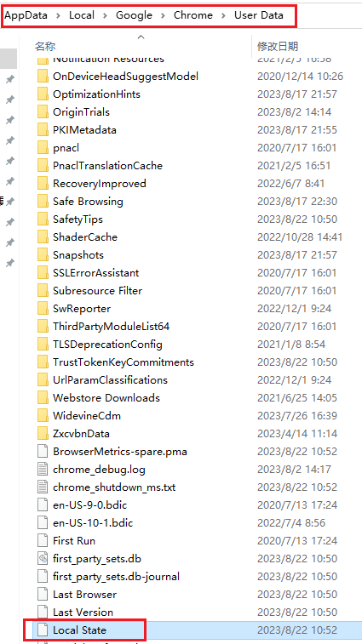This screenshot has width=362, height=644.
Task: Select the Local State file icon
Action: [x=43, y=630]
